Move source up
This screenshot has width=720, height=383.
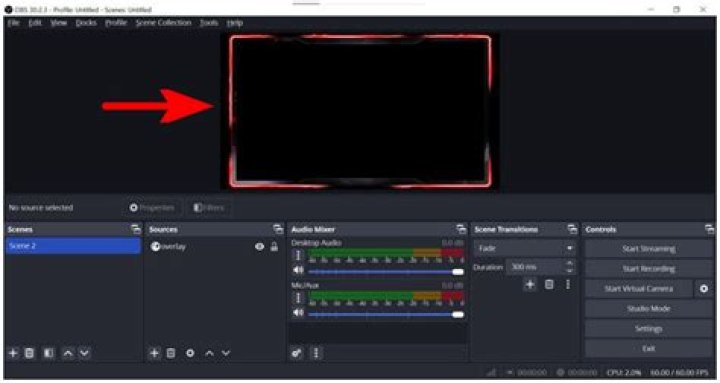209,353
